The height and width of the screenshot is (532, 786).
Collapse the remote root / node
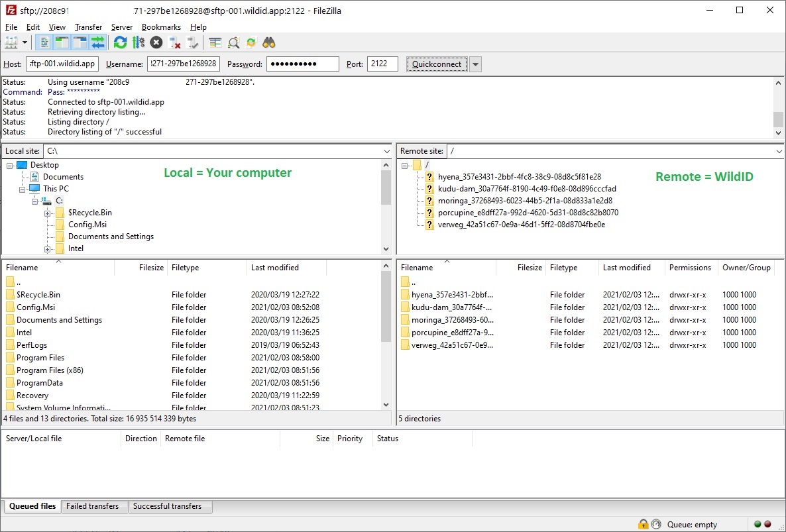[404, 166]
